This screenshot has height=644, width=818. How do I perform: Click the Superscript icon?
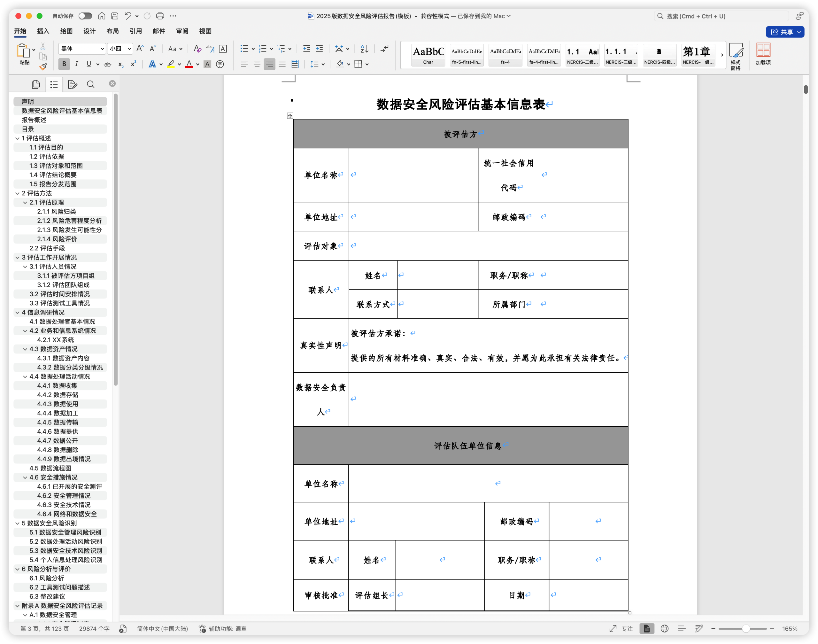133,64
